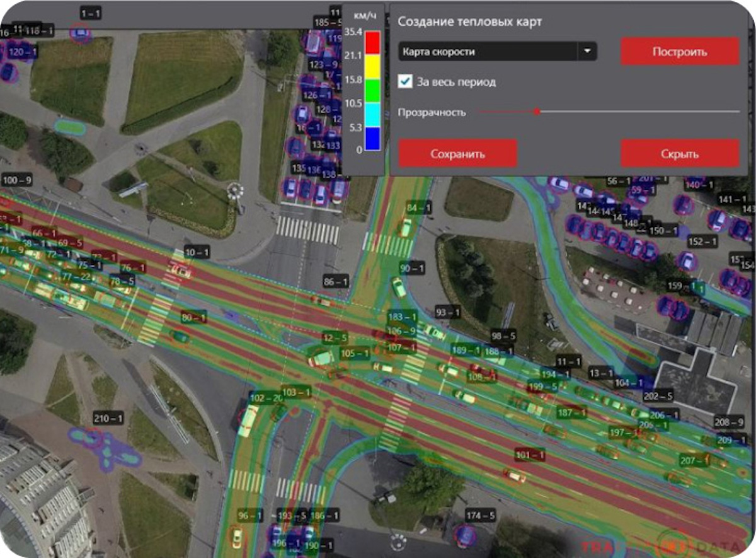The height and width of the screenshot is (558, 756).
Task: Toggle the За весь период checkbox
Action: 406,82
